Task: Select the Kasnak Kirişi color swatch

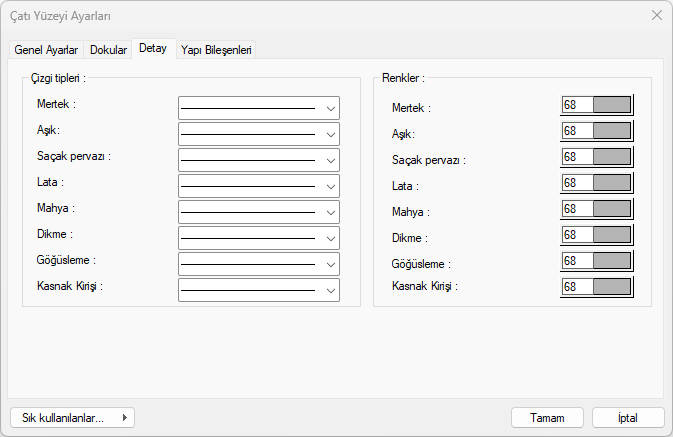Action: coord(612,287)
